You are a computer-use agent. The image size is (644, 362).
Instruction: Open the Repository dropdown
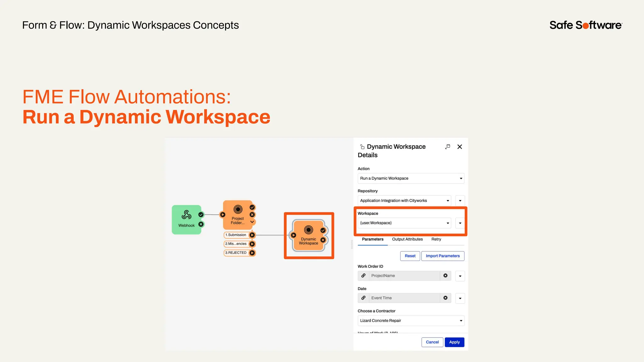pos(404,201)
